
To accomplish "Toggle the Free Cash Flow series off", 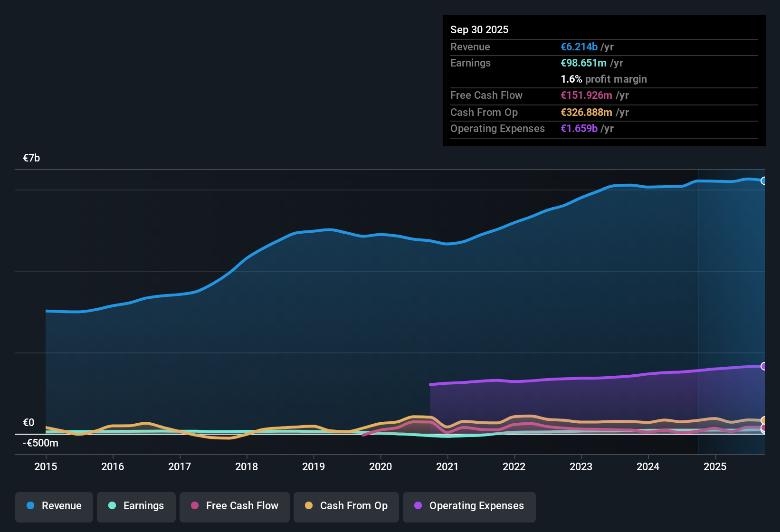I will pyautogui.click(x=234, y=506).
